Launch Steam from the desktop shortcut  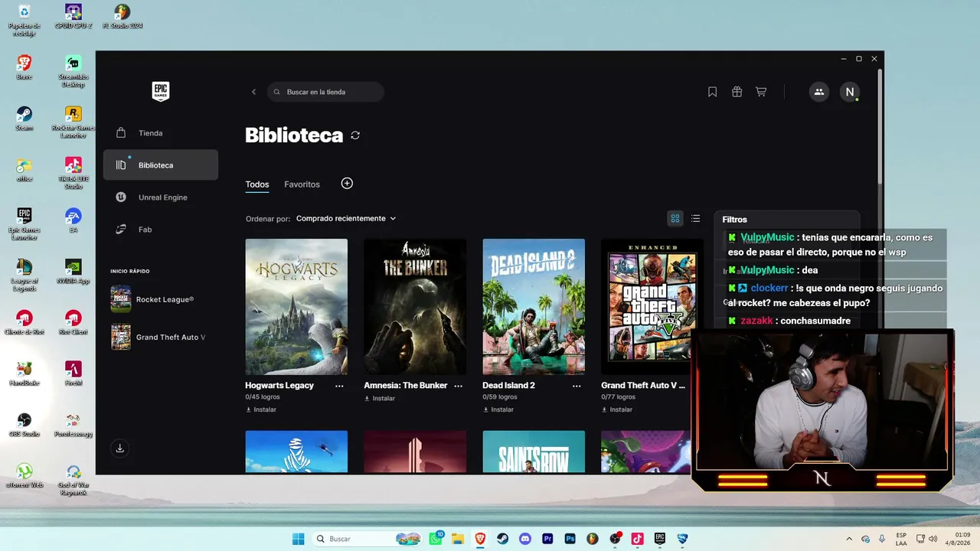click(24, 119)
